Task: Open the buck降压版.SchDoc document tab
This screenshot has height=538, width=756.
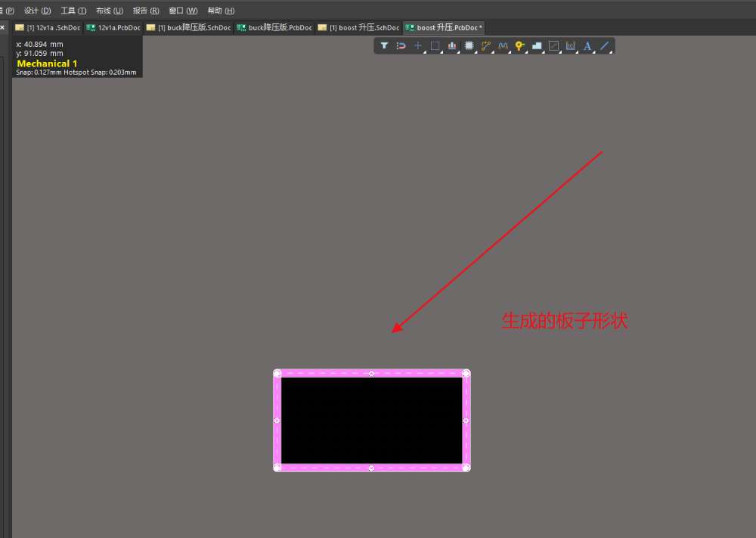Action: point(188,27)
